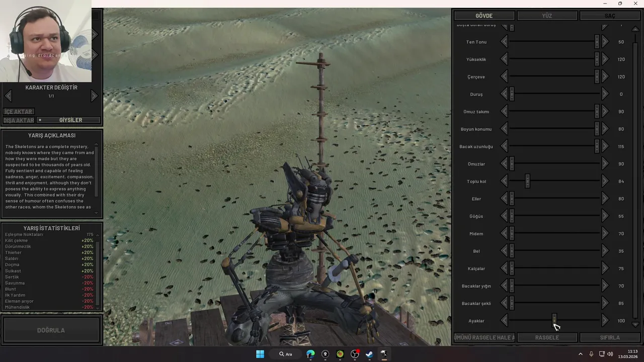The width and height of the screenshot is (644, 362).
Task: Click the RASGELE randomize button
Action: 547,337
